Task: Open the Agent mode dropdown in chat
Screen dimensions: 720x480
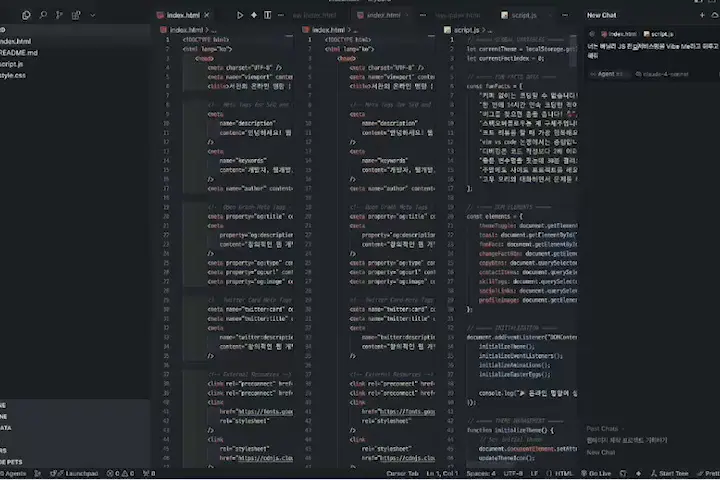Action: tap(607, 74)
